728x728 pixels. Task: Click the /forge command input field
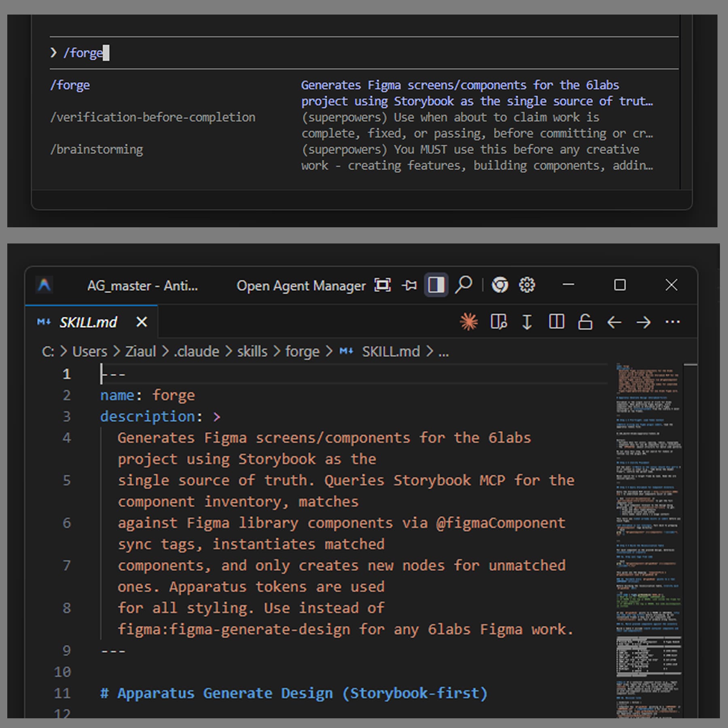click(364, 53)
